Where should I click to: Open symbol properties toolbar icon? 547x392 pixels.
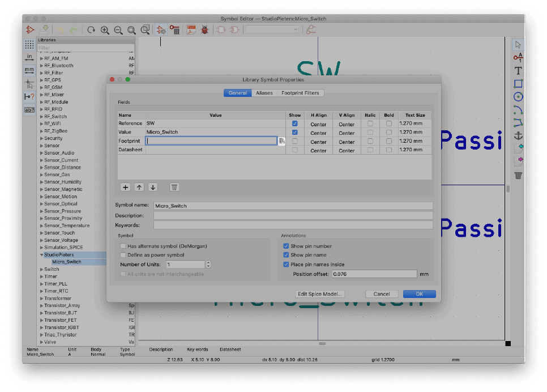coord(161,30)
